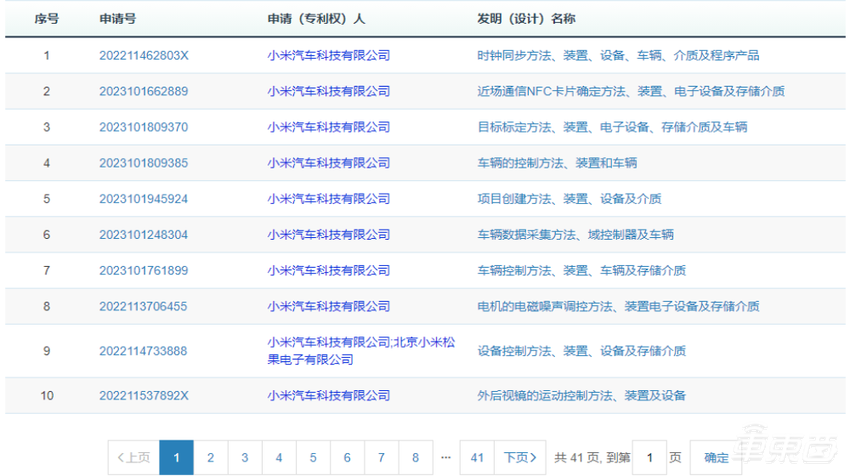Open 电机的电磁噪声调控方法 patent title
Image resolution: width=850 pixels, height=476 pixels.
617,307
